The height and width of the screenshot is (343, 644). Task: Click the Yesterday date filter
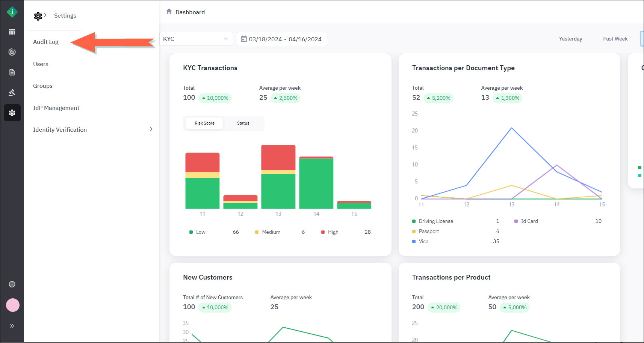[570, 39]
